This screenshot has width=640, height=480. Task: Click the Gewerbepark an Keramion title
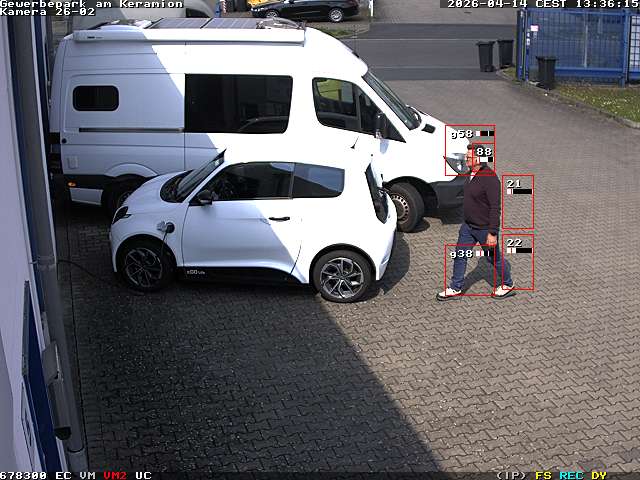(91, 4)
